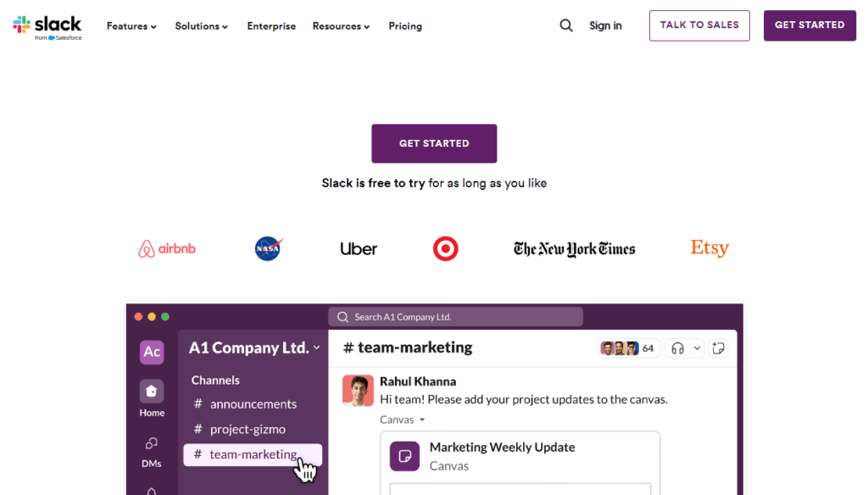Click the Uber logo

pos(358,248)
